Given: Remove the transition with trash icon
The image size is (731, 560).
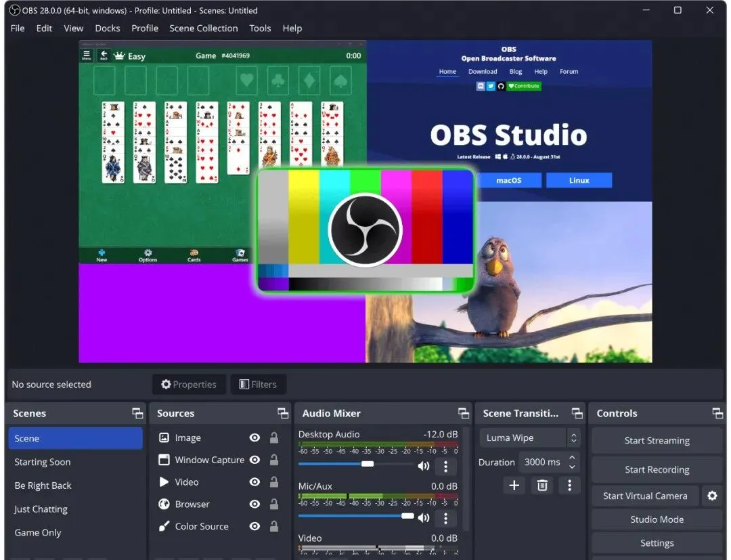Looking at the screenshot, I should coord(541,486).
